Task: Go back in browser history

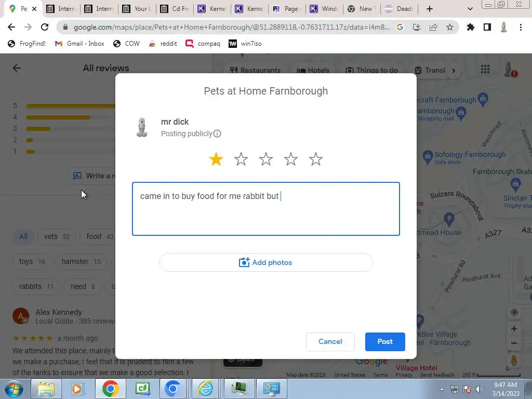Action: [x=11, y=27]
